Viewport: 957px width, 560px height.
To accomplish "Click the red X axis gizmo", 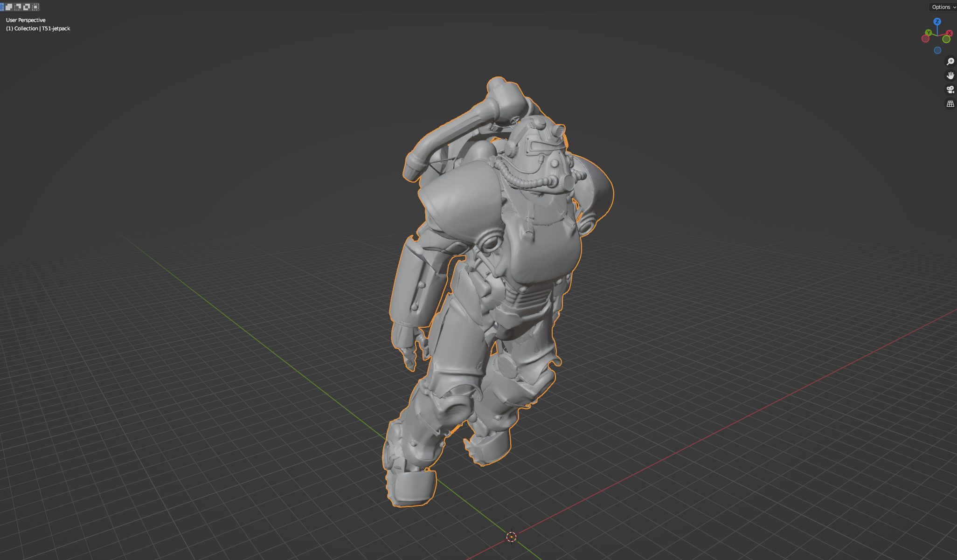I will (949, 33).
